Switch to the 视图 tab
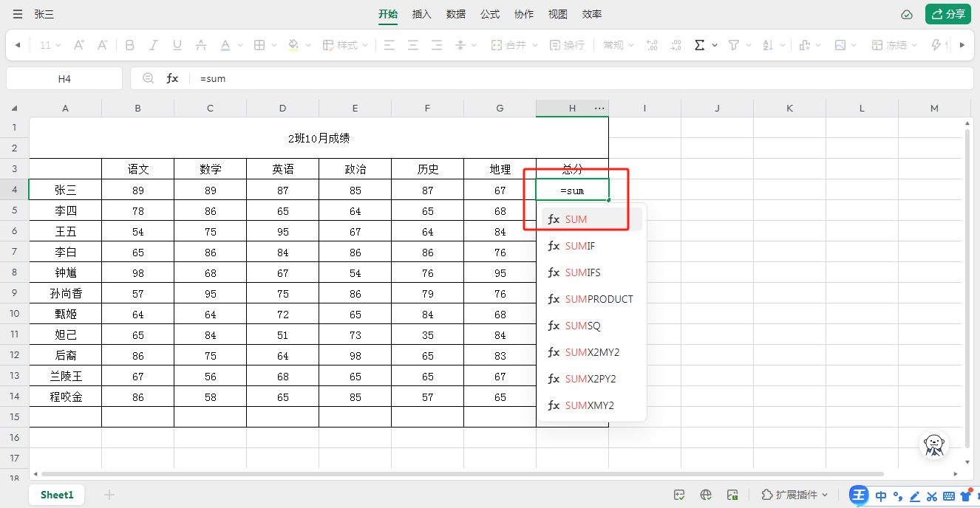The image size is (980, 508). coord(558,14)
